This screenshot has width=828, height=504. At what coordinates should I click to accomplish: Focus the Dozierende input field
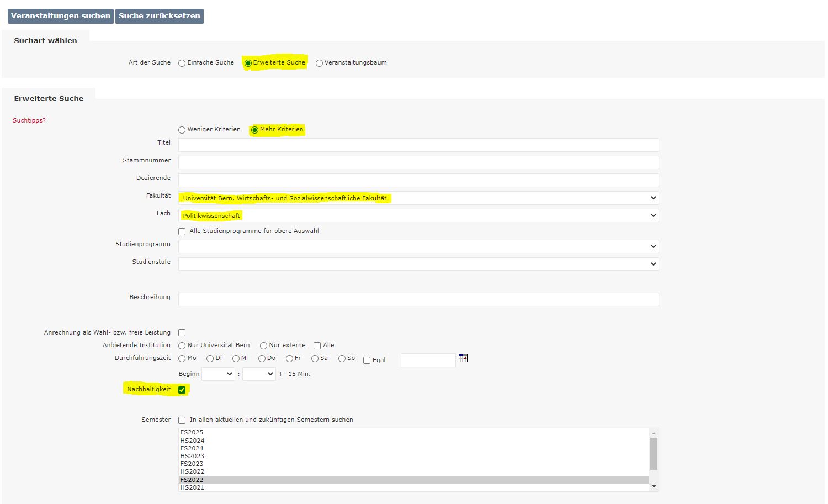coord(418,180)
